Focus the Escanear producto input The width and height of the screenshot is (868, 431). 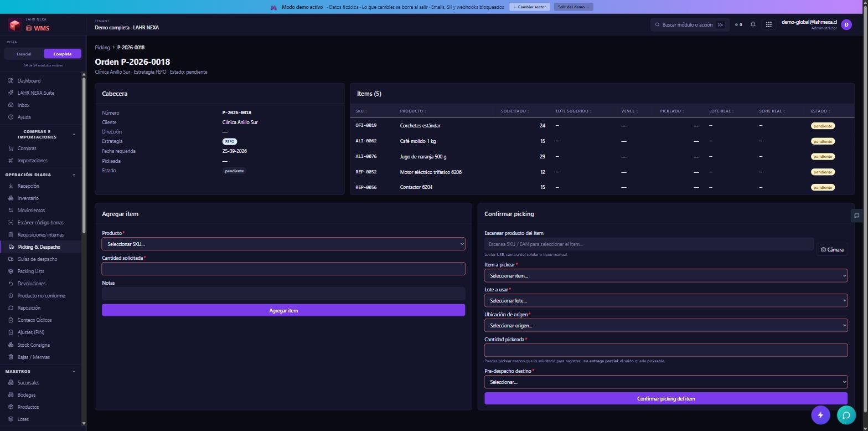tap(649, 244)
